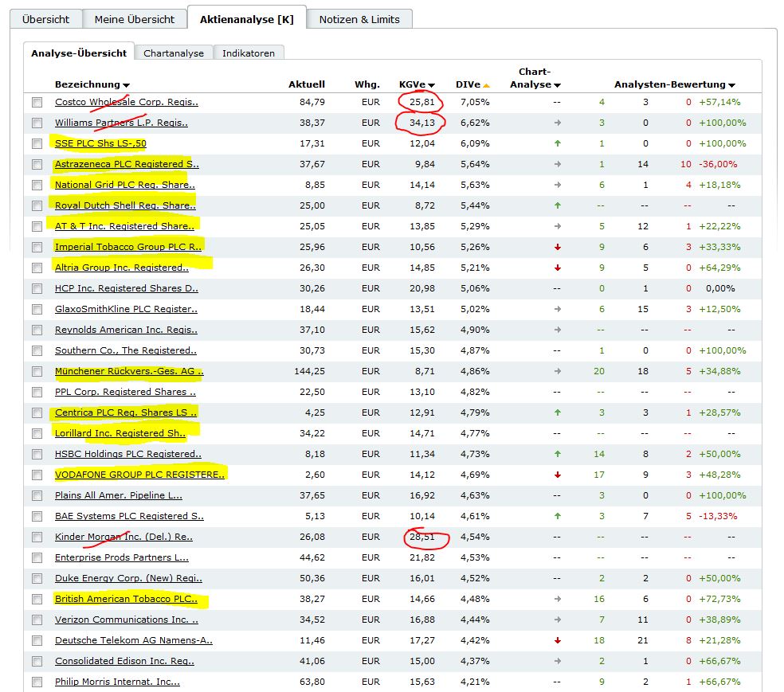Open the British American Tobacco link
This screenshot has height=692, width=784.
tap(126, 599)
